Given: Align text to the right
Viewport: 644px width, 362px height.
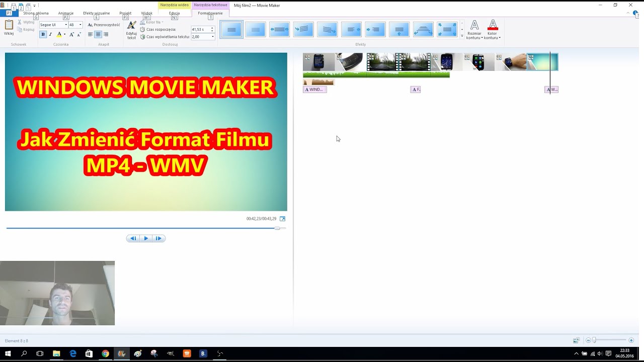Looking at the screenshot, I should [106, 34].
